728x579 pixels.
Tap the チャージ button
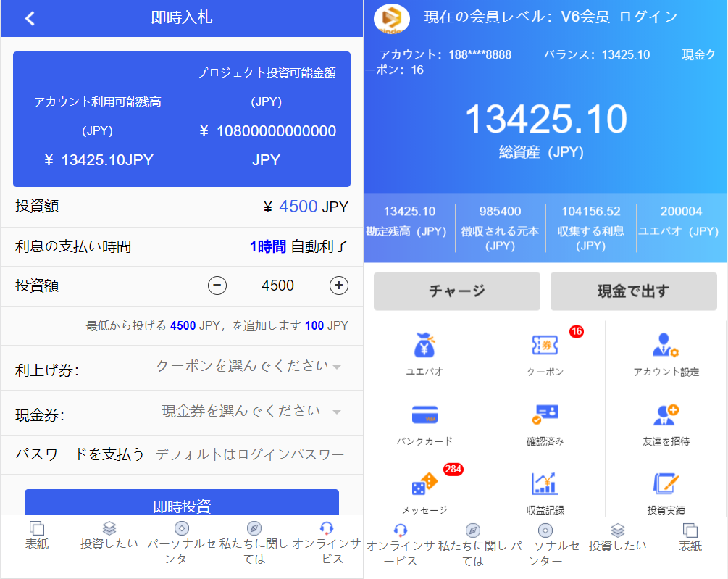456,291
